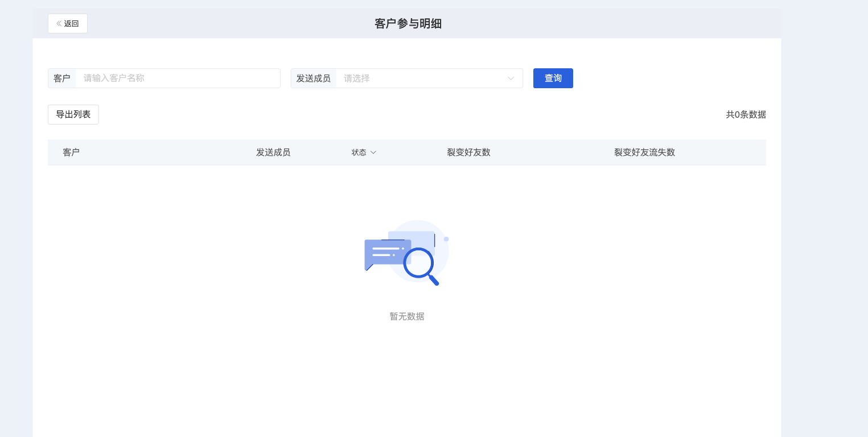
Task: Click the 暂无数据 empty state text
Action: click(x=407, y=316)
